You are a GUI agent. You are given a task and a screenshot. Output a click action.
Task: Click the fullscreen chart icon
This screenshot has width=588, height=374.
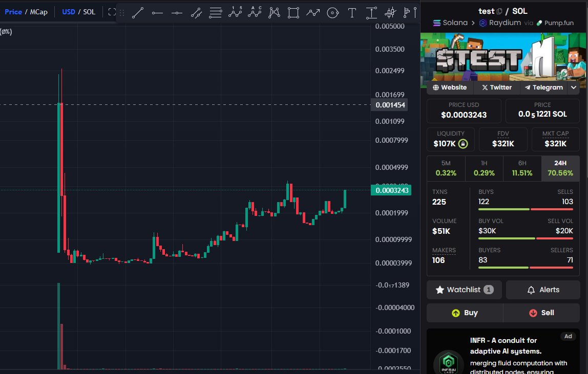111,12
